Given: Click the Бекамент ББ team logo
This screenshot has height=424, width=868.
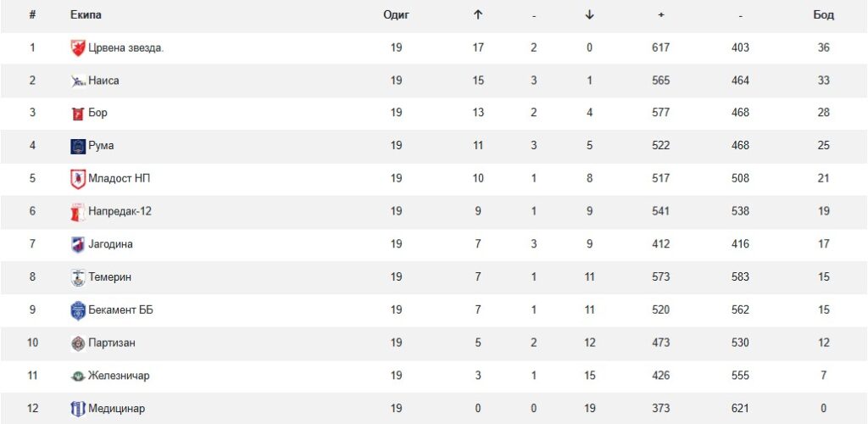Looking at the screenshot, I should [x=78, y=310].
